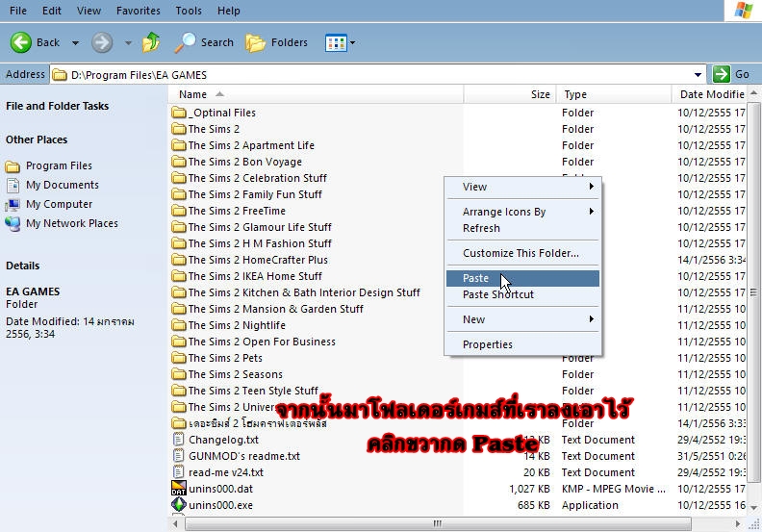Image resolution: width=762 pixels, height=532 pixels.
Task: Select the unins000.exe application icon
Action: tap(179, 505)
